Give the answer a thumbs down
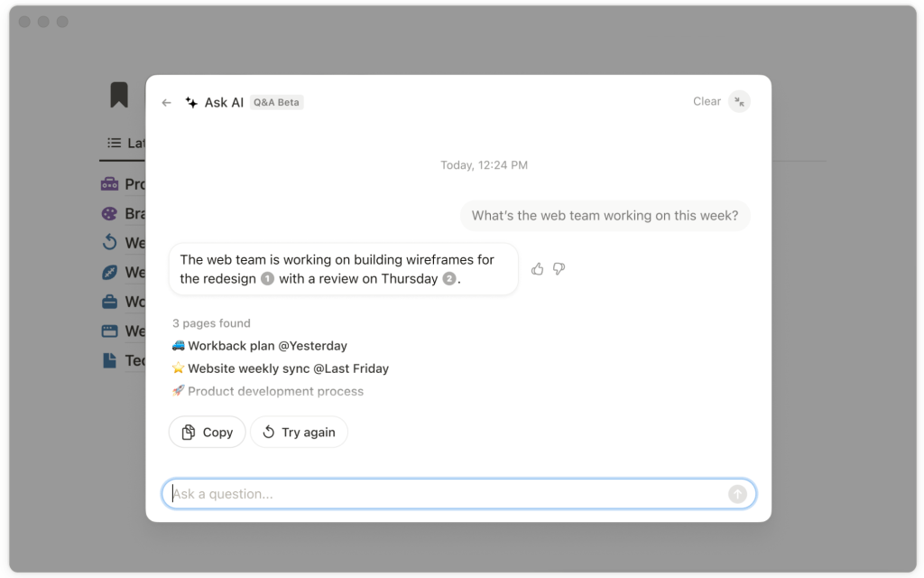This screenshot has width=924, height=578. pyautogui.click(x=559, y=269)
